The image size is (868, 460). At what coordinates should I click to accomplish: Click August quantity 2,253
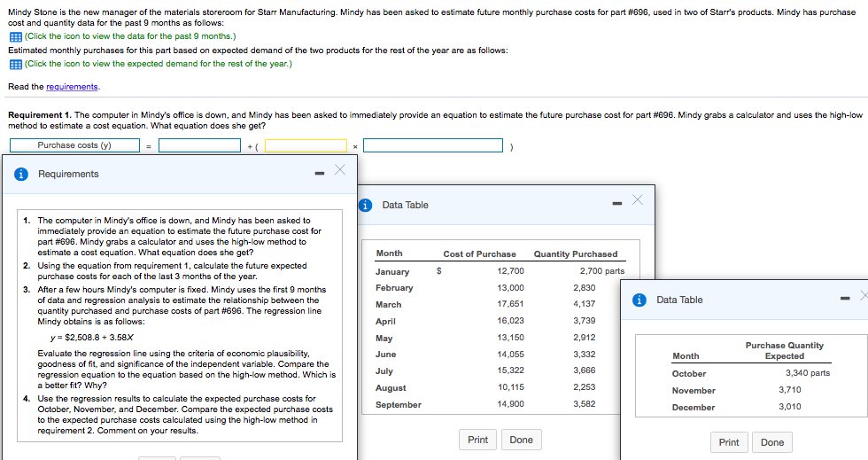pos(585,386)
